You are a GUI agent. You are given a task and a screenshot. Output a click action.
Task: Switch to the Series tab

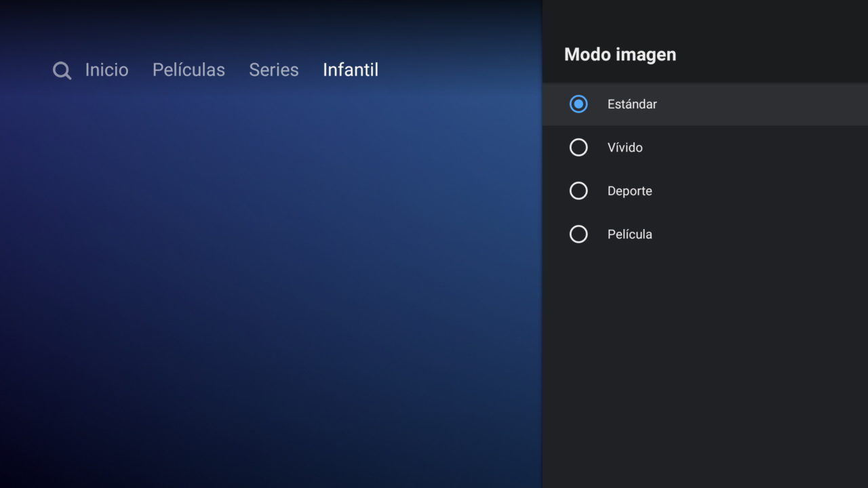tap(273, 70)
